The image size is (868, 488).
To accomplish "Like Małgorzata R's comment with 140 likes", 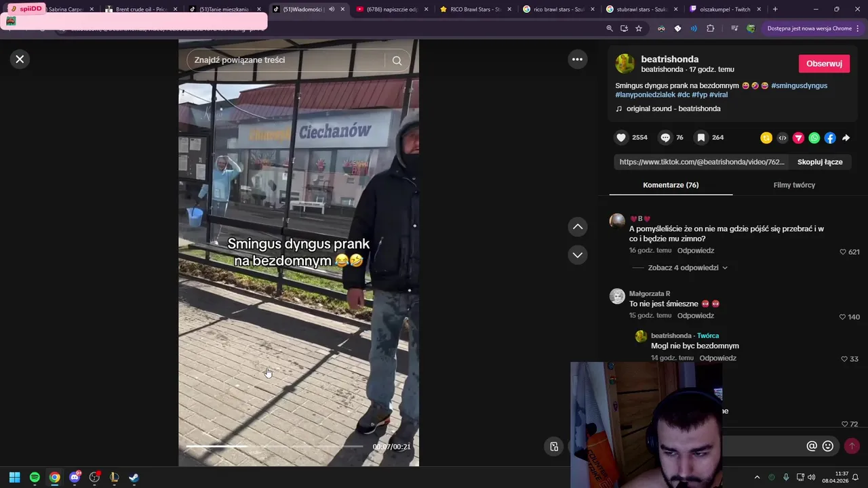I will [x=843, y=317].
